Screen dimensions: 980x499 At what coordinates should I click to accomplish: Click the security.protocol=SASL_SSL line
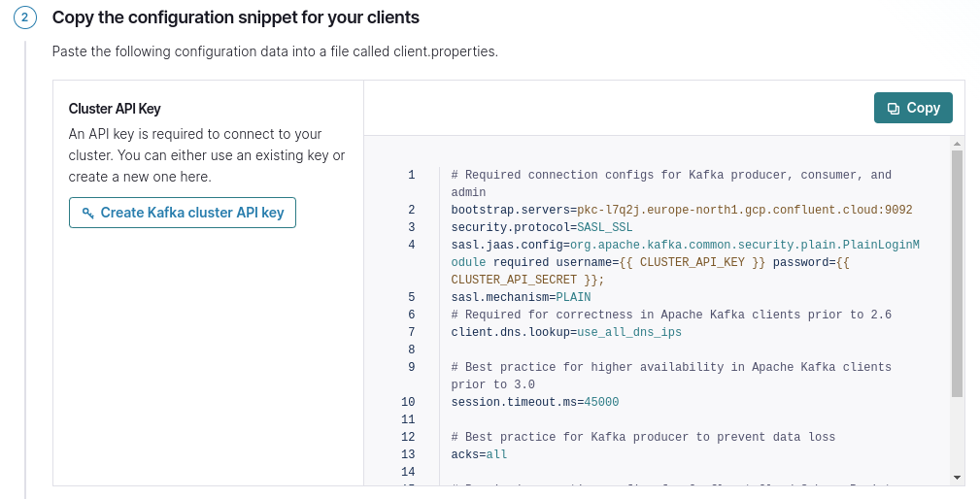[x=541, y=227]
